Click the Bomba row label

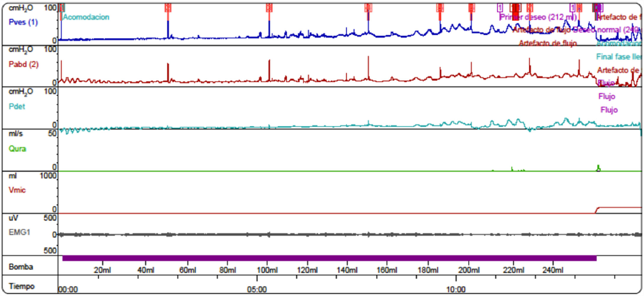tap(21, 267)
